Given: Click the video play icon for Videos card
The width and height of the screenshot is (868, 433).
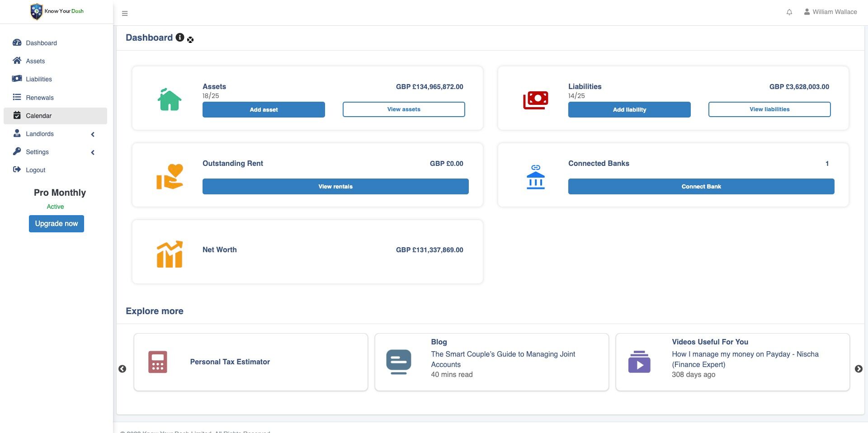Looking at the screenshot, I should 639,362.
